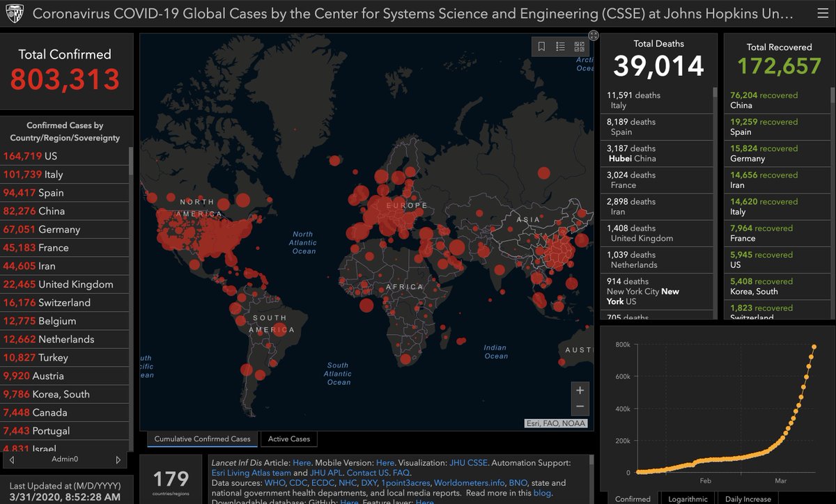
Task: Open the 1point3acres link
Action: pyautogui.click(x=405, y=482)
